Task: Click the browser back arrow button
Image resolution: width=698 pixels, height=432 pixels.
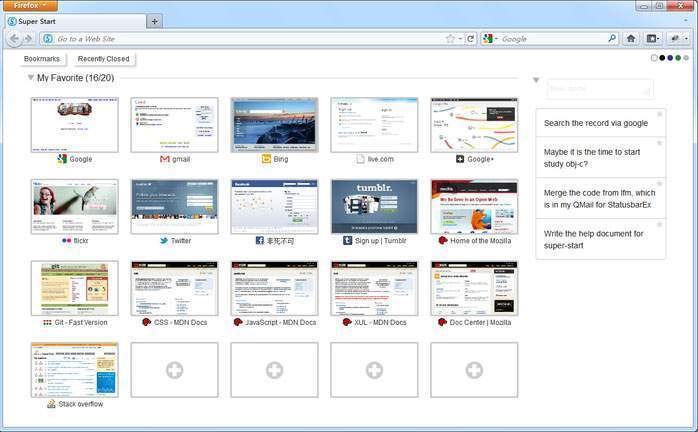Action: 14,39
